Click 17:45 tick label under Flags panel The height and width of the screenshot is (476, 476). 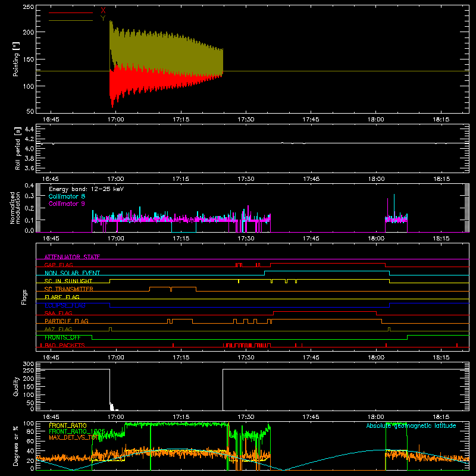(x=311, y=358)
